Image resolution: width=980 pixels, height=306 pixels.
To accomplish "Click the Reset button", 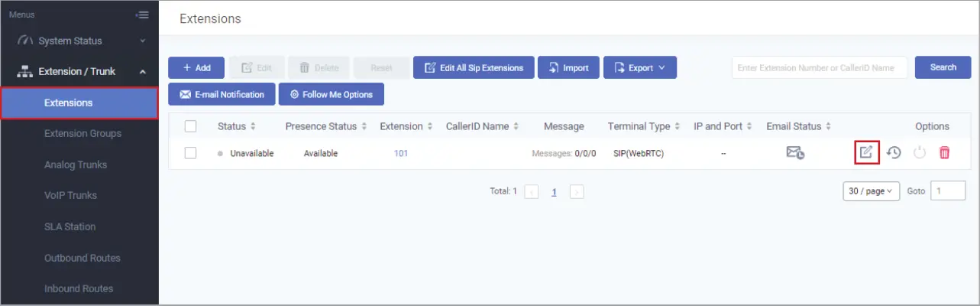I will click(x=381, y=67).
